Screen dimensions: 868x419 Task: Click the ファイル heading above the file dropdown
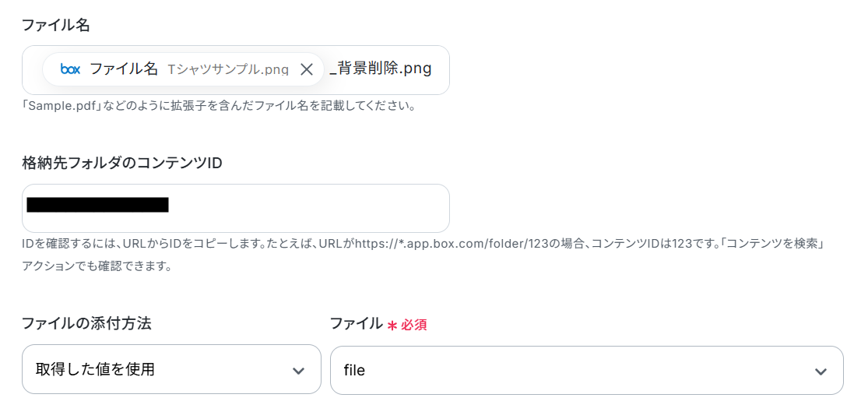[x=356, y=323]
